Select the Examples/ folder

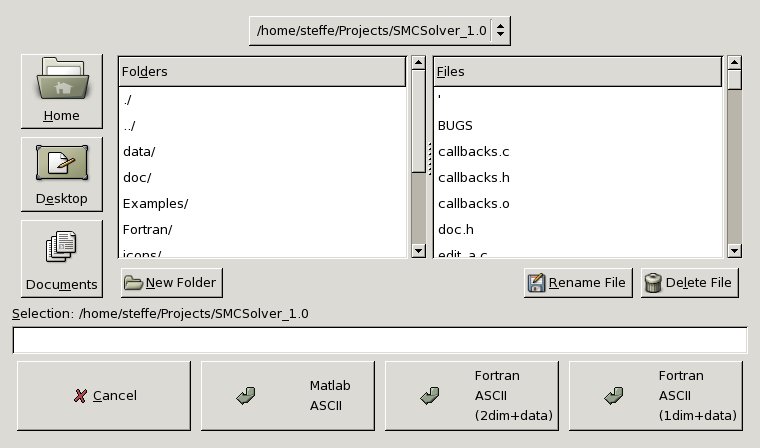pos(155,203)
